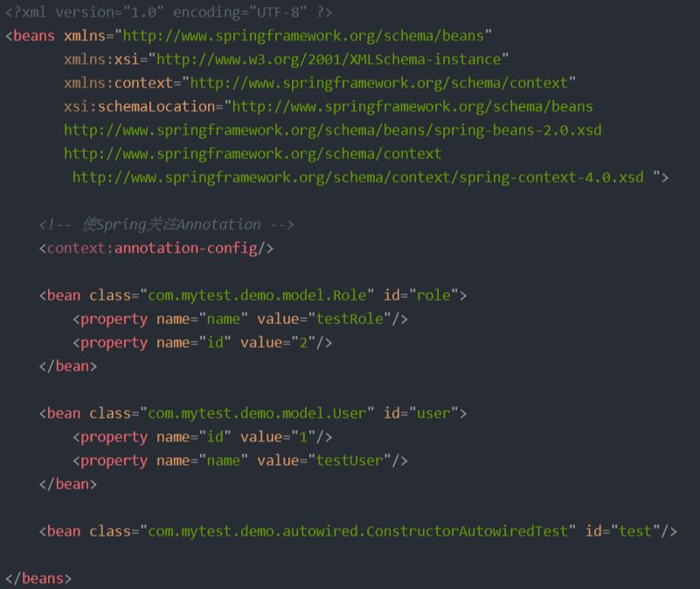Screen dimensions: 700x589
Task: Click the opening beans tag
Action: [x=30, y=36]
